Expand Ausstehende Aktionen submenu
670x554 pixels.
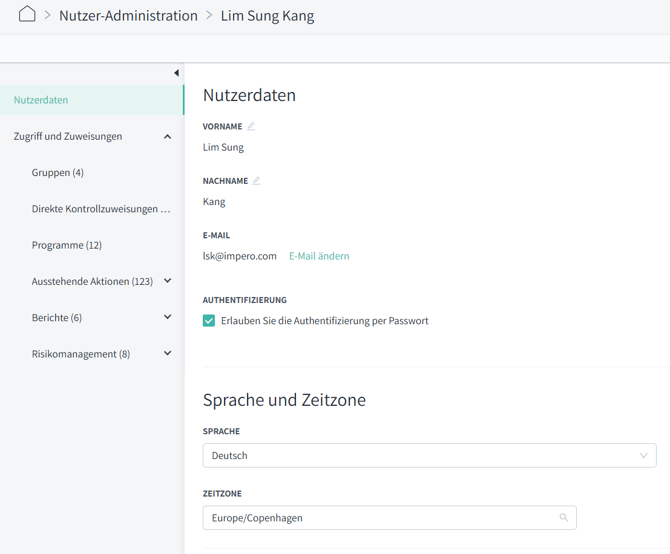coord(167,282)
